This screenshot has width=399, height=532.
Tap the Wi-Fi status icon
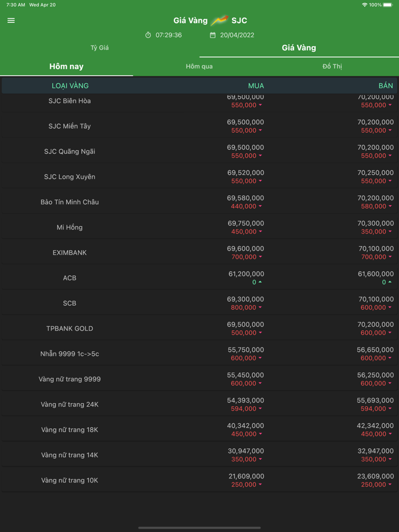[365, 5]
